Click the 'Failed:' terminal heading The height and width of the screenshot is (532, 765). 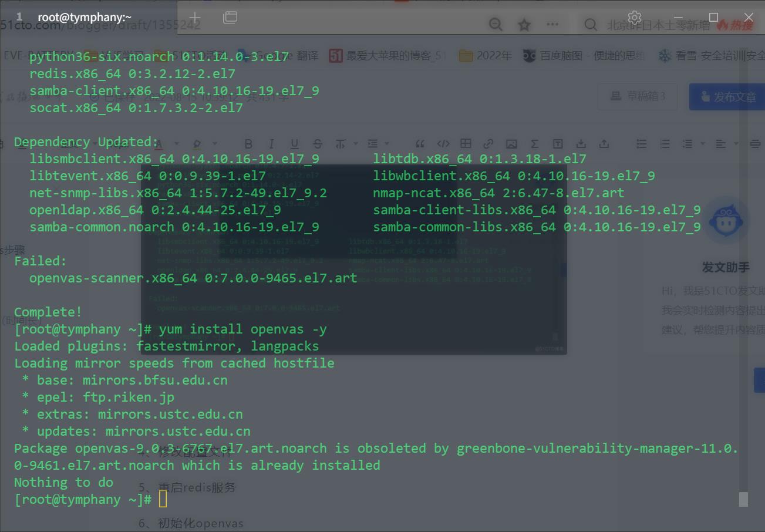[x=41, y=261]
